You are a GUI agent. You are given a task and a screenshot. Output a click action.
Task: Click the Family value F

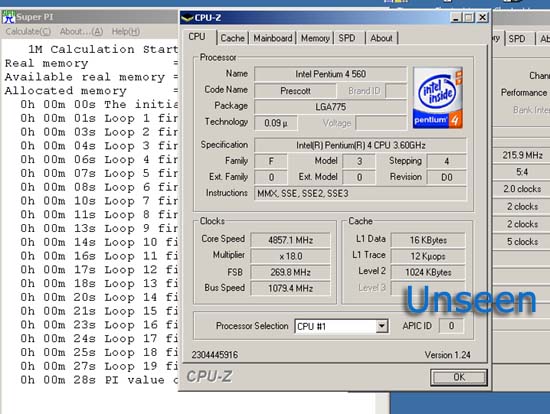[271, 161]
